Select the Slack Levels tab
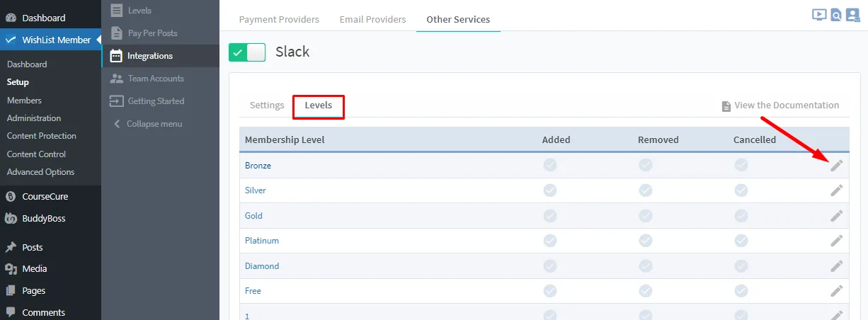Screen dimensions: 868x320 pos(319,105)
